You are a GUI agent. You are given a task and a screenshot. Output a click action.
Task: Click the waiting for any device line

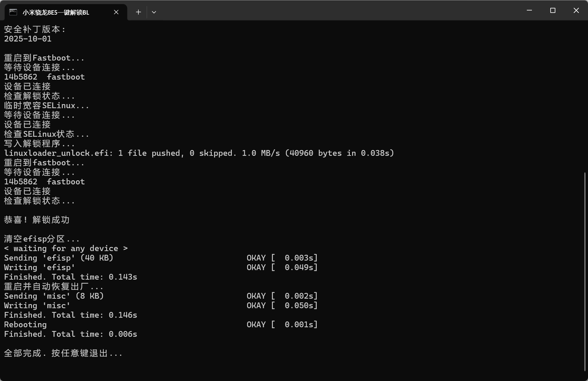66,248
